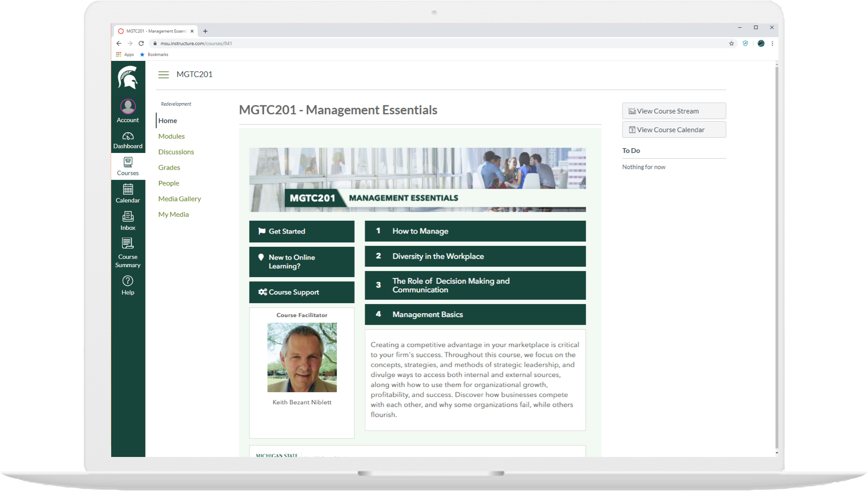This screenshot has width=868, height=491.
Task: Open the Apps grid shortcut
Action: pos(125,54)
